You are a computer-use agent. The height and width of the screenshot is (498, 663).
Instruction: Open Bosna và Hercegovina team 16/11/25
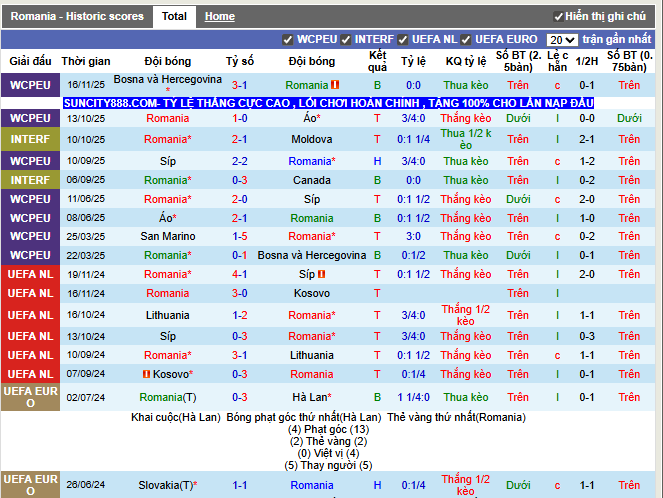pyautogui.click(x=167, y=79)
